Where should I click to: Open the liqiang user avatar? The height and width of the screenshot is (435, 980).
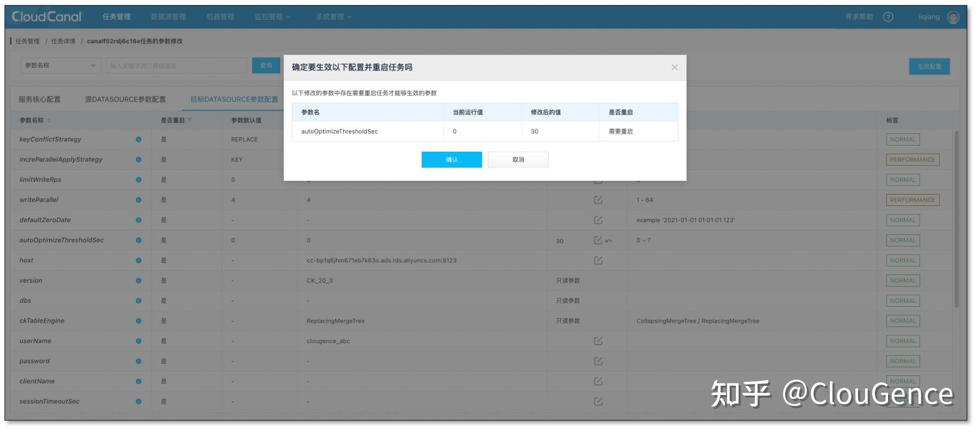[953, 17]
